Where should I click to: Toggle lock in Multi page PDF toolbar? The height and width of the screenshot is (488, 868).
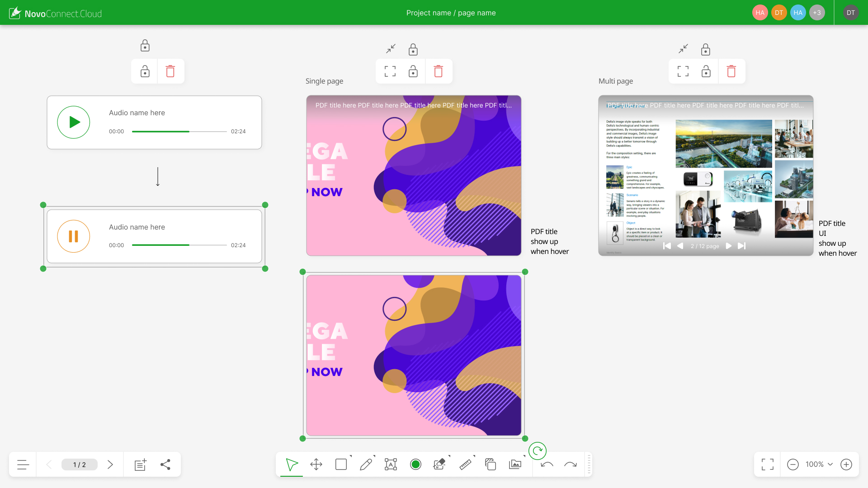coord(706,71)
